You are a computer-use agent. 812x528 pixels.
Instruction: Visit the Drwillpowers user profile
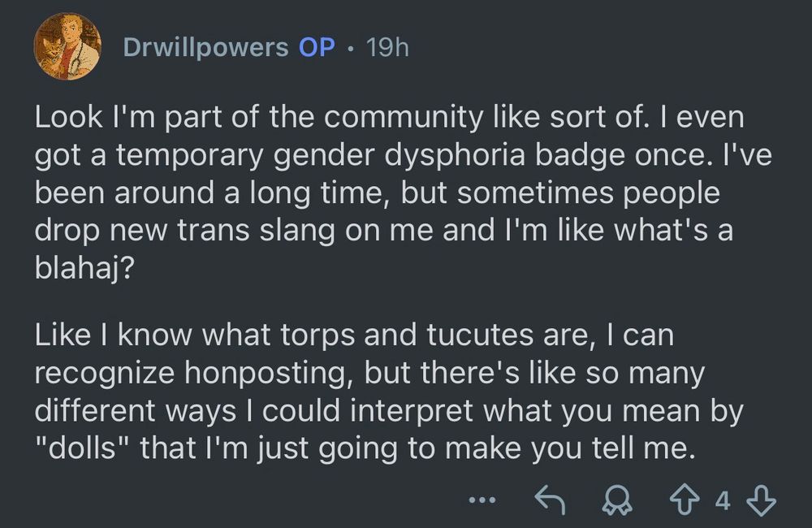click(x=205, y=47)
